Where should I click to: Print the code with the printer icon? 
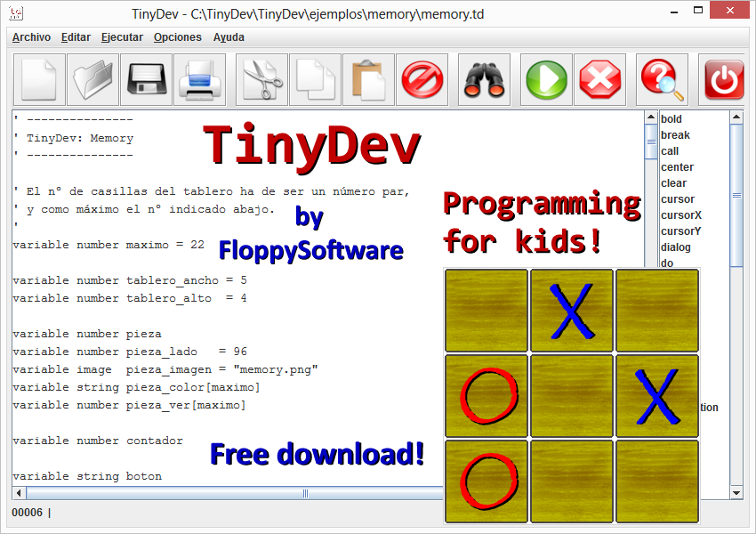(199, 79)
